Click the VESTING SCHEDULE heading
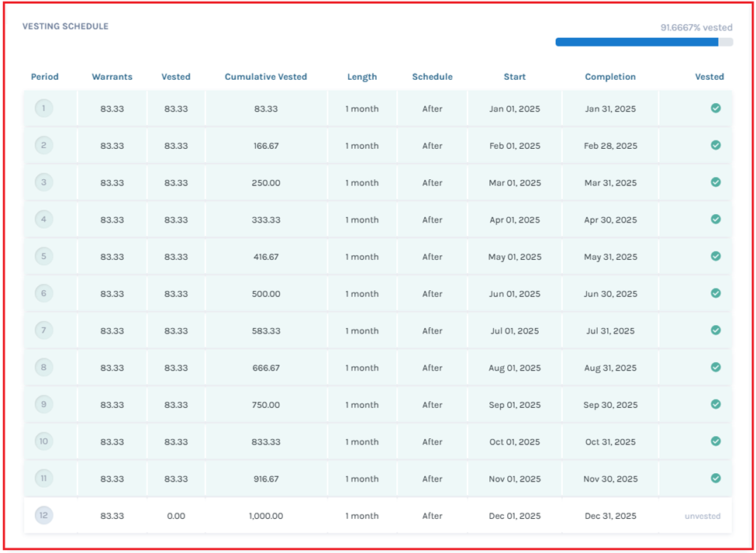Image resolution: width=756 pixels, height=553 pixels. 65,26
